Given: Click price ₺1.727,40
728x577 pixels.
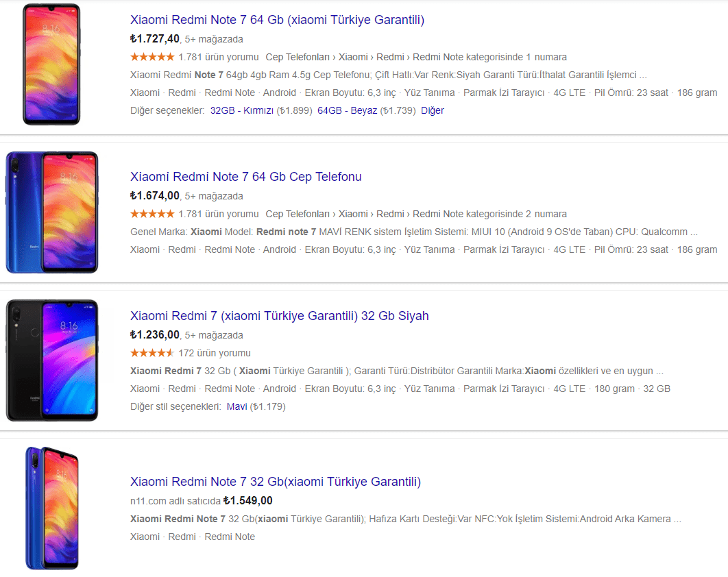Looking at the screenshot, I should pos(155,39).
